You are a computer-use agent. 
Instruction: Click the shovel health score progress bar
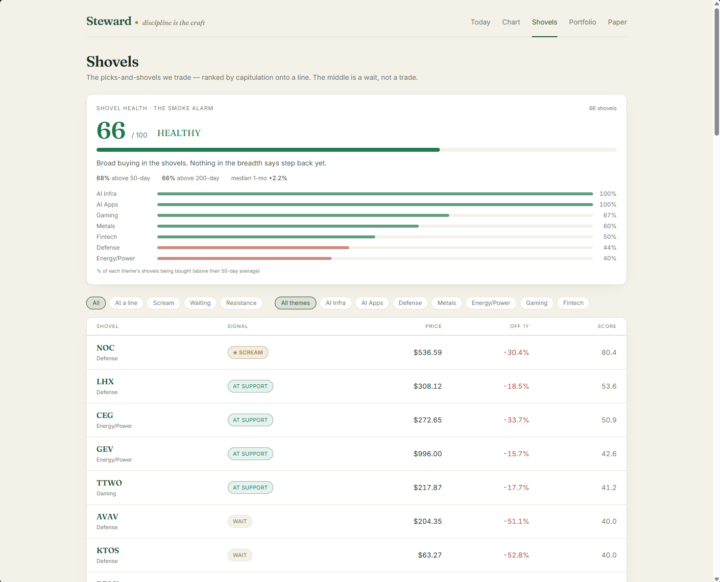356,150
